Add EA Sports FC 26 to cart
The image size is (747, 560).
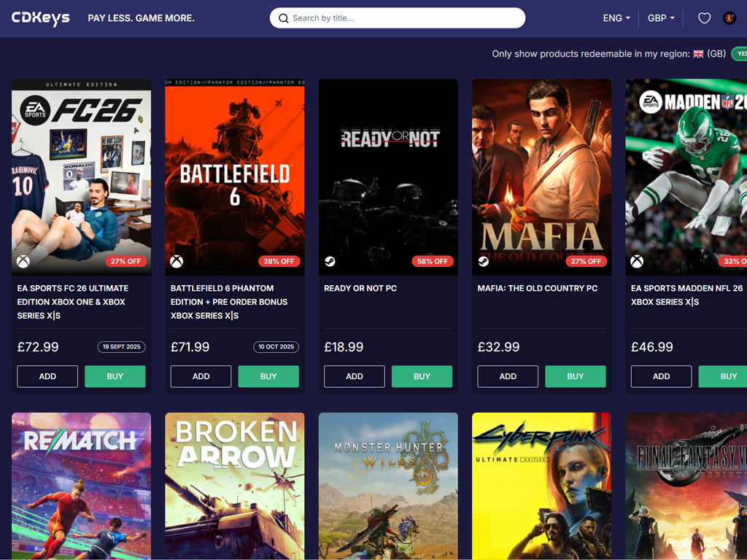point(47,376)
